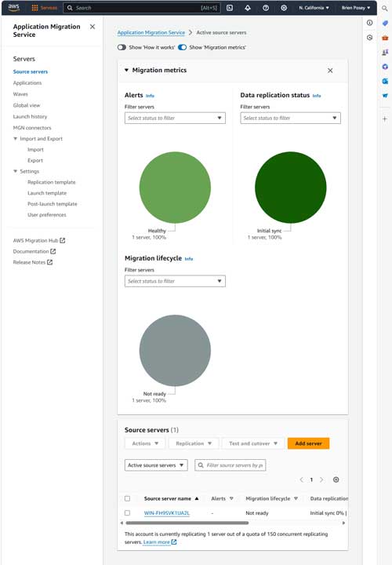Toggle Show 'Migration metrics' switch
The height and width of the screenshot is (565, 392).
coord(182,47)
